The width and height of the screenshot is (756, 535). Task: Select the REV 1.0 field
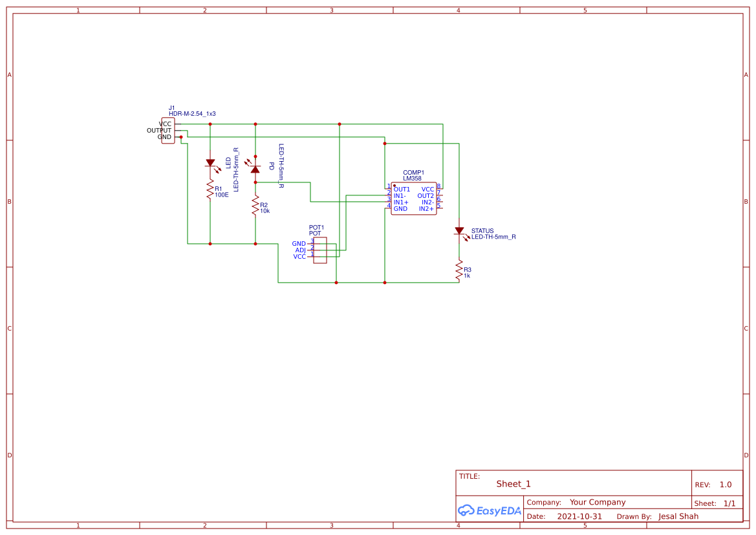click(x=714, y=484)
